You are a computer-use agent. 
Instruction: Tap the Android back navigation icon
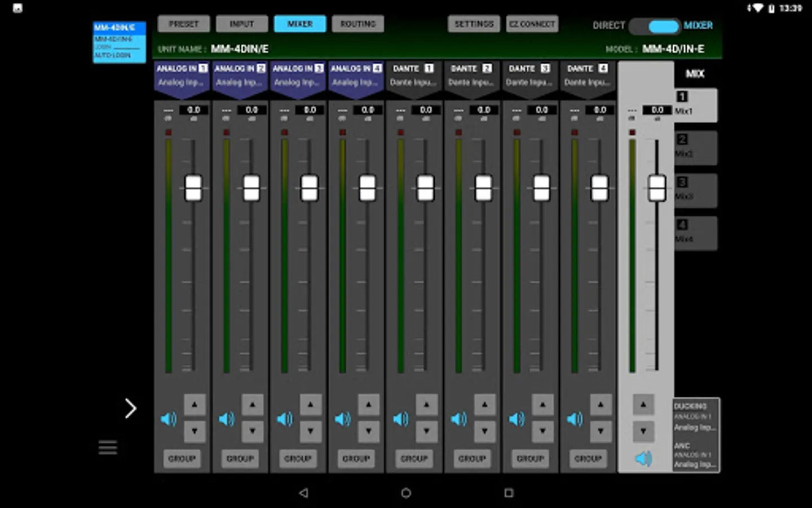pyautogui.click(x=303, y=493)
